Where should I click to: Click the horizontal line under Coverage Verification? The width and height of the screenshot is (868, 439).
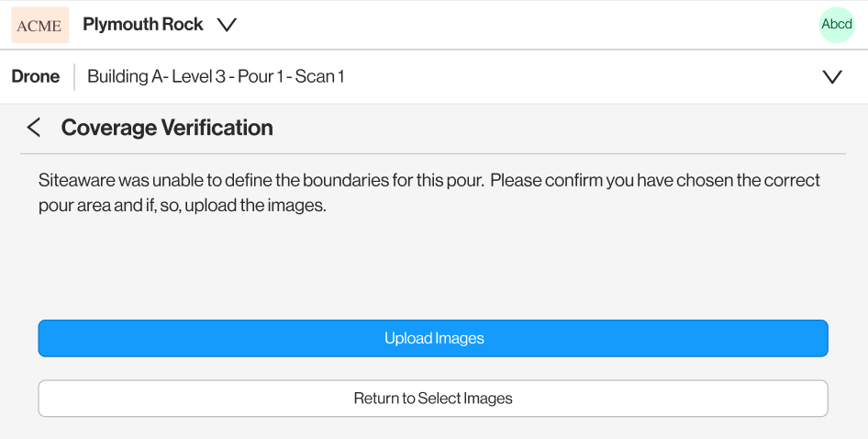tap(433, 153)
